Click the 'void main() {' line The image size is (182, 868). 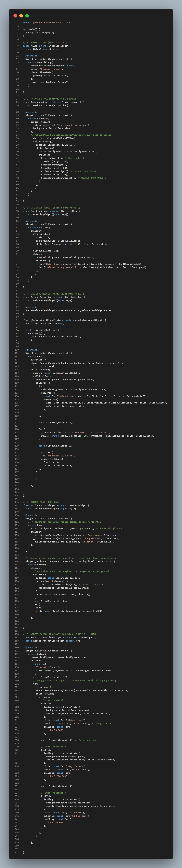tap(31, 29)
